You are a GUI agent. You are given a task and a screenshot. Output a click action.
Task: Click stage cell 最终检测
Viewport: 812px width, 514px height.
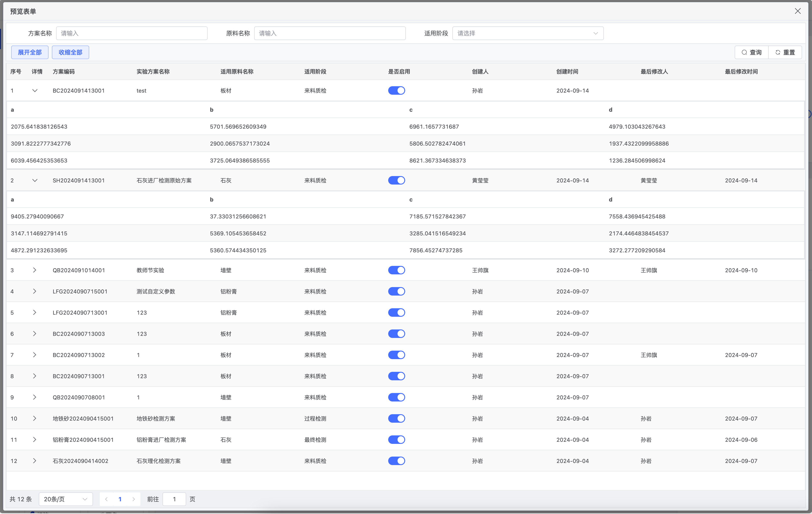tap(315, 440)
